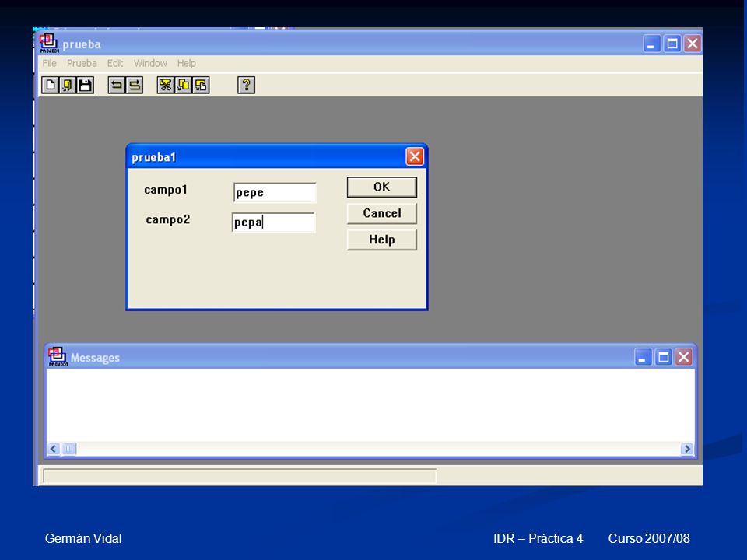The image size is (747, 560).
Task: Maximize the prueba main window
Action: tap(672, 44)
